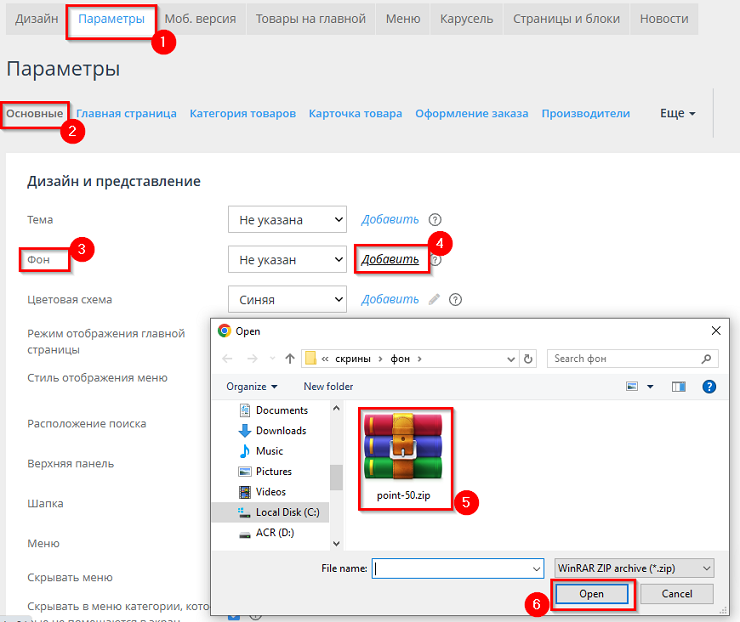The width and height of the screenshot is (740, 622).
Task: Click the help icon next to Тема
Action: (435, 220)
